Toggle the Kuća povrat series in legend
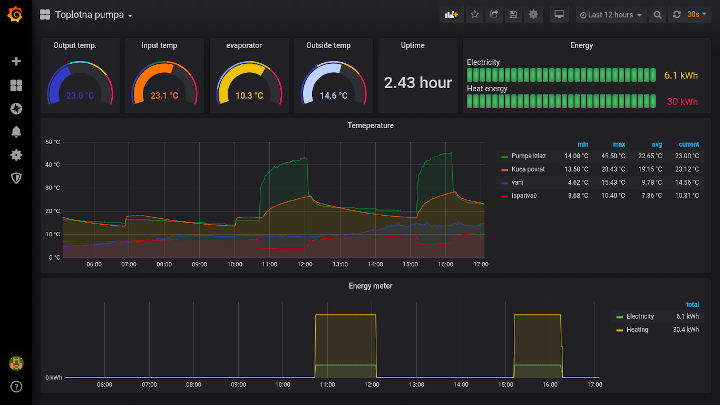 pyautogui.click(x=528, y=169)
